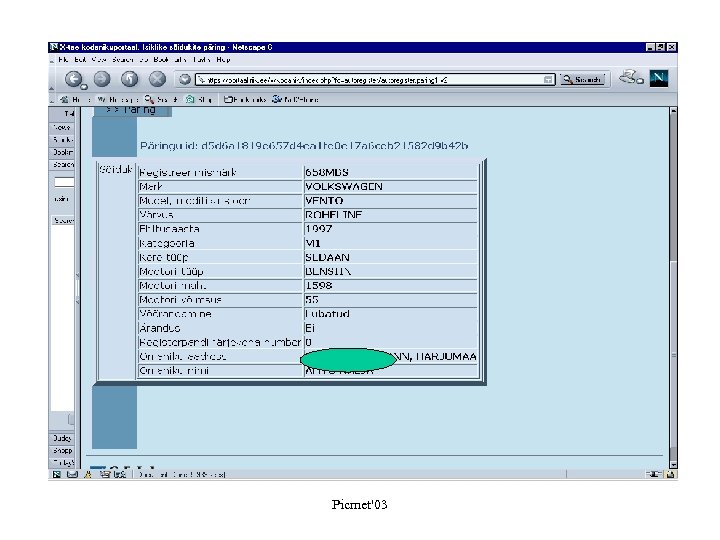Stop loading with the X Stop button
This screenshot has height=540, width=720.
click(157, 79)
